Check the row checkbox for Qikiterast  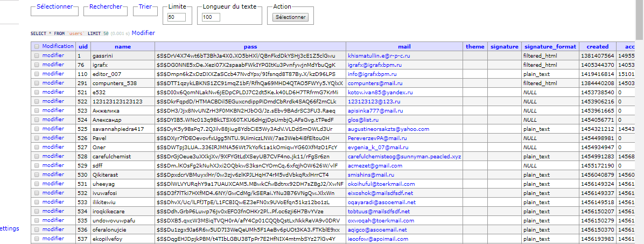[37, 175]
